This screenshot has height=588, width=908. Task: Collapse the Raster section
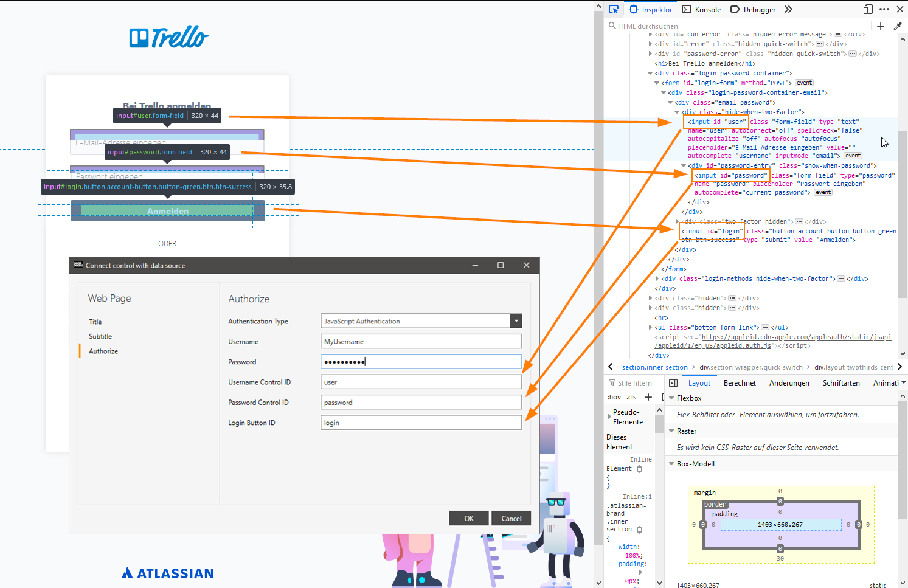(x=671, y=431)
